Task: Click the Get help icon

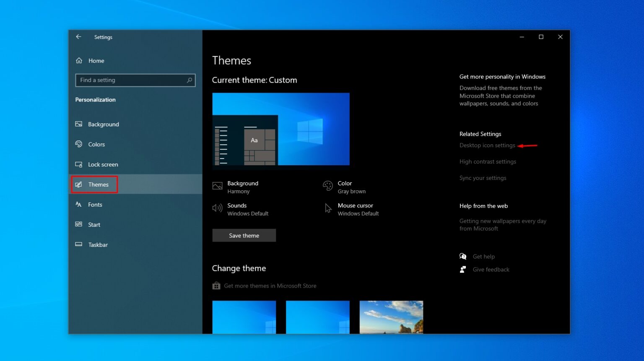Action: tap(463, 256)
